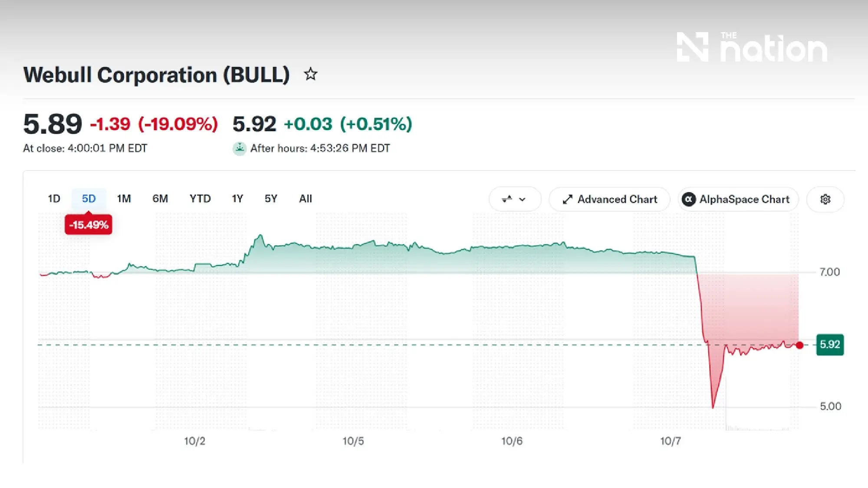Select the 1Y time range
Screen dimensions: 868x488
click(x=237, y=199)
